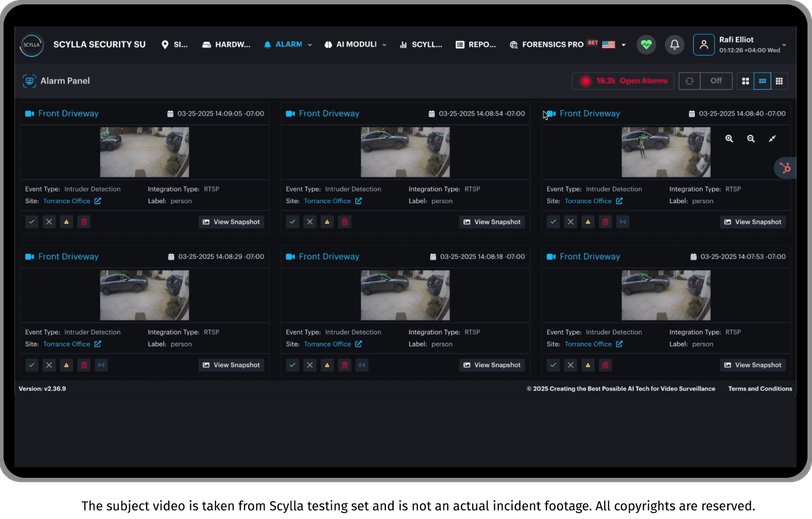Acknowledge the 14:08:54 alarm with the checkmark
The height and width of the screenshot is (519, 812).
293,222
